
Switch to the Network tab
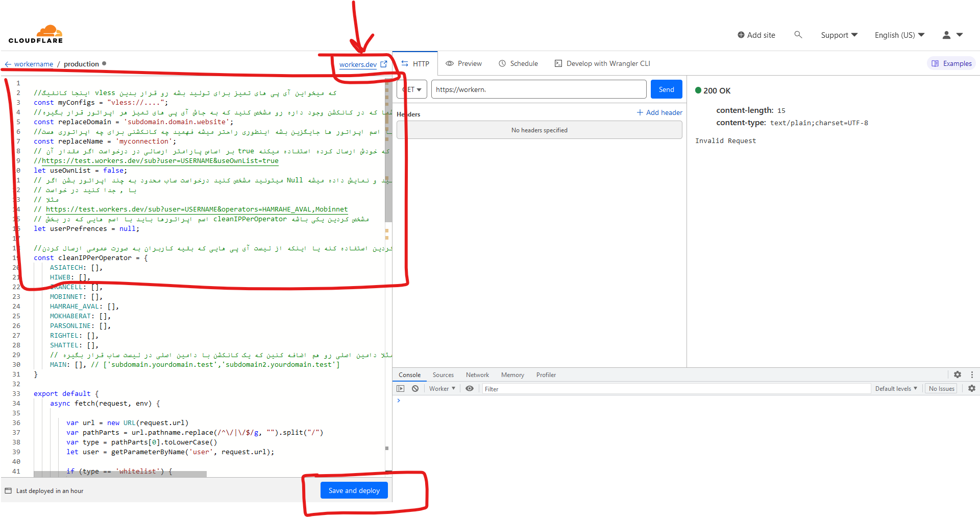click(x=477, y=374)
